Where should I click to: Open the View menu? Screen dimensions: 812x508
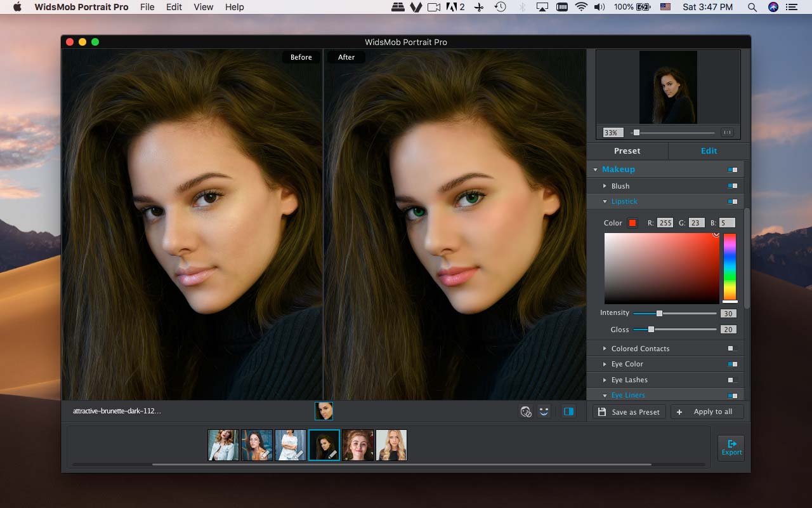pos(203,7)
